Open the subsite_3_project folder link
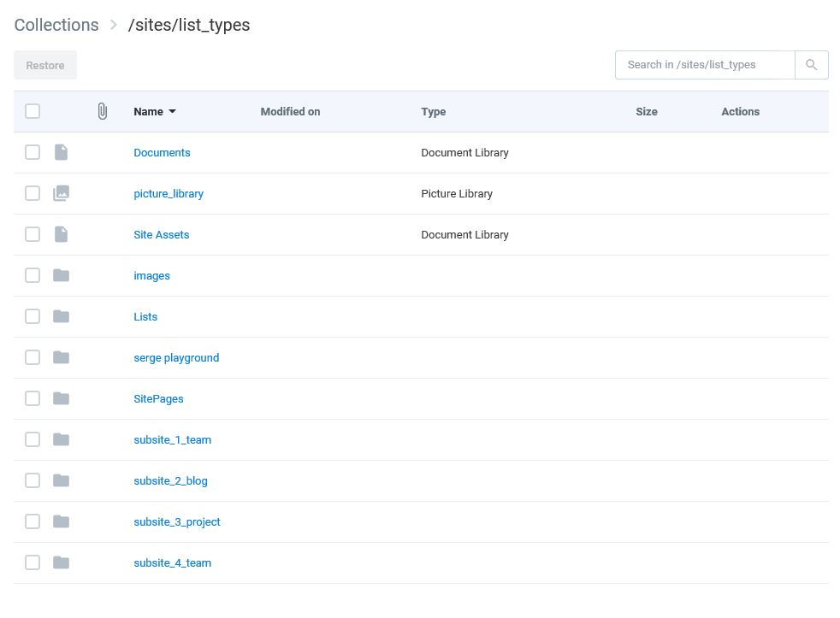Screen dimensions: 840x618 [x=177, y=522]
